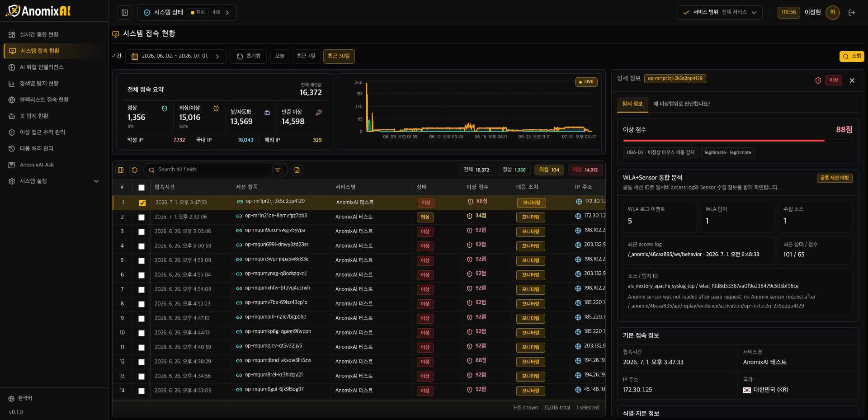Switch to 왜 이상행위로 판단했나요? tab

tap(682, 104)
